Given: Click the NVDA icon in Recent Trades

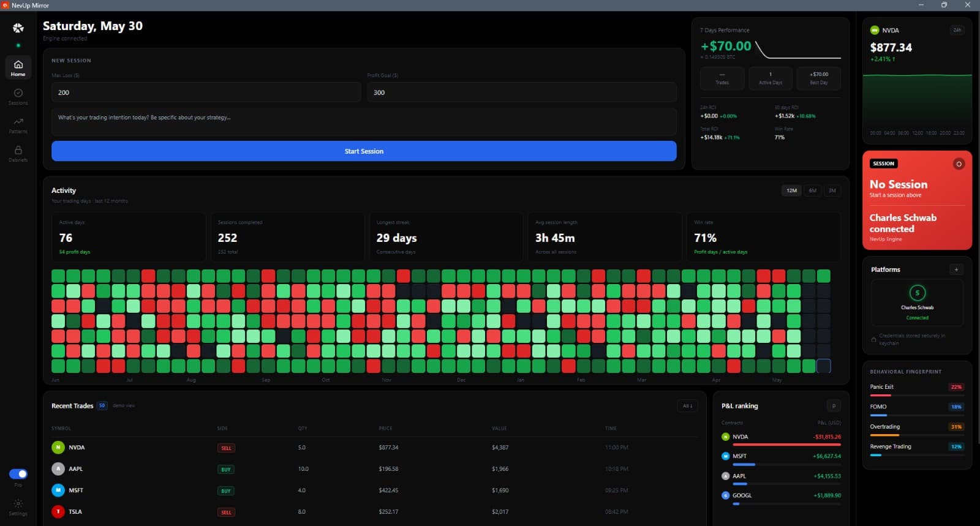Looking at the screenshot, I should (58, 448).
